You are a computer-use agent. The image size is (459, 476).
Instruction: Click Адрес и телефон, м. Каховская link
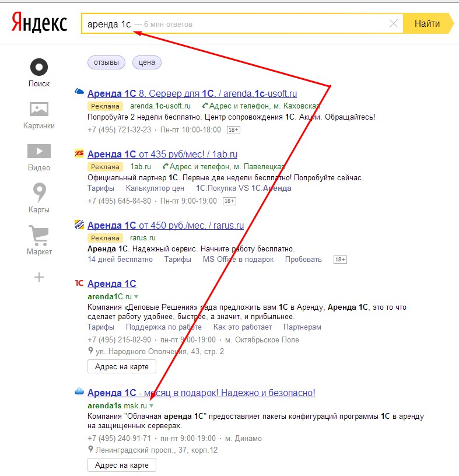(264, 106)
